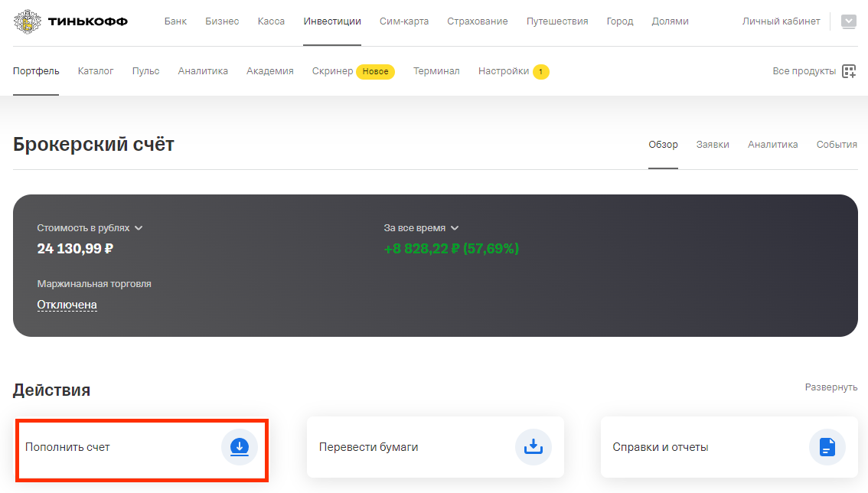Click the Настройки notification badge showing 1
Viewport: 868px width, 493px height.
pos(541,72)
